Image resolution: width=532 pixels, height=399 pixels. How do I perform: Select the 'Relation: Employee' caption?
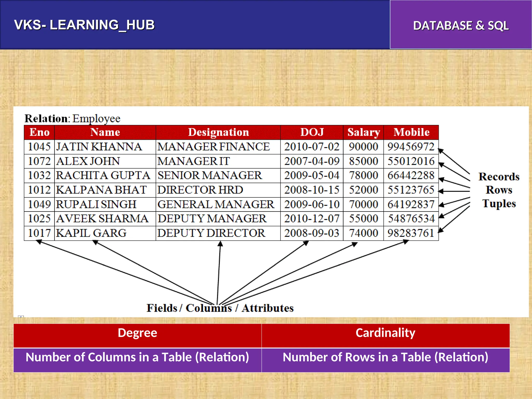(x=72, y=118)
